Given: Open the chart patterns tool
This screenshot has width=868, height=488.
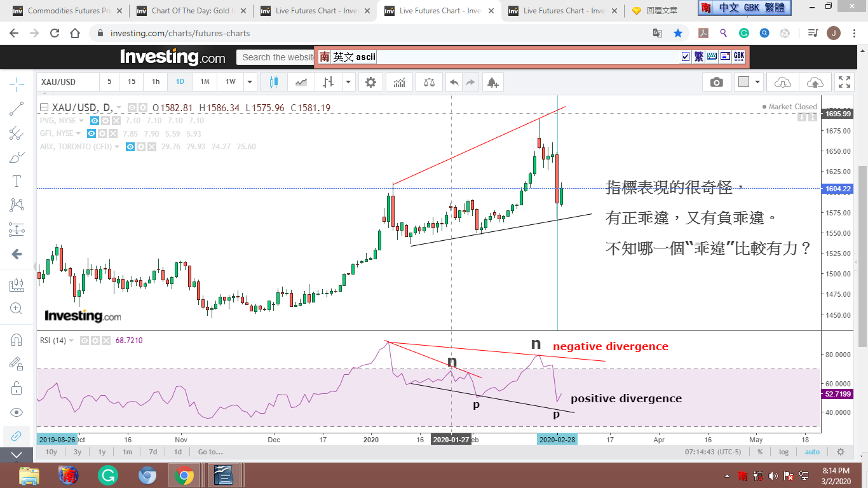Looking at the screenshot, I should pyautogui.click(x=17, y=205).
